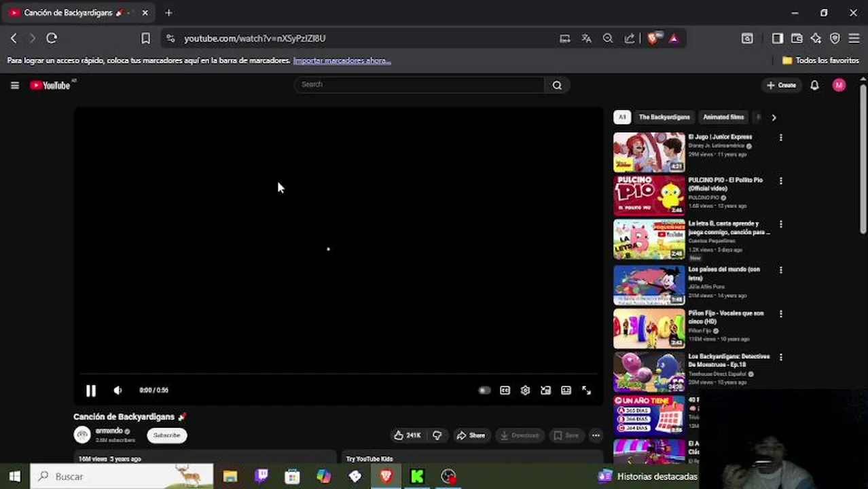Open options for El Jugo video
The height and width of the screenshot is (489, 868).
tap(780, 137)
